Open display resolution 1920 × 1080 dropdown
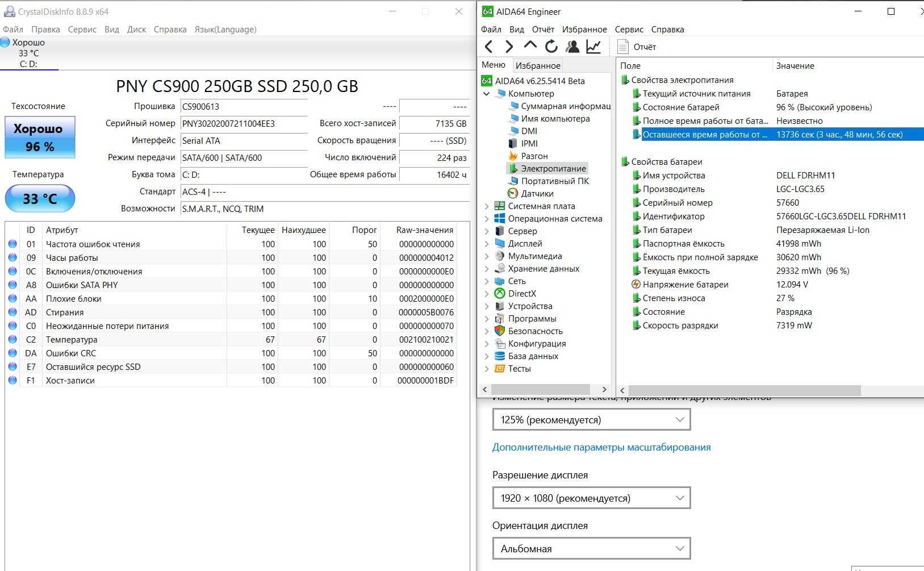This screenshot has height=571, width=924. [x=591, y=498]
